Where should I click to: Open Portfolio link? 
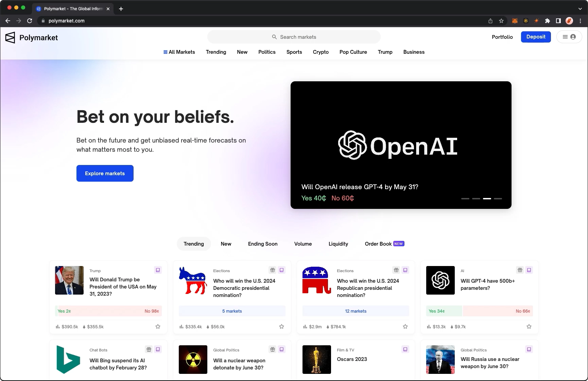pyautogui.click(x=502, y=37)
